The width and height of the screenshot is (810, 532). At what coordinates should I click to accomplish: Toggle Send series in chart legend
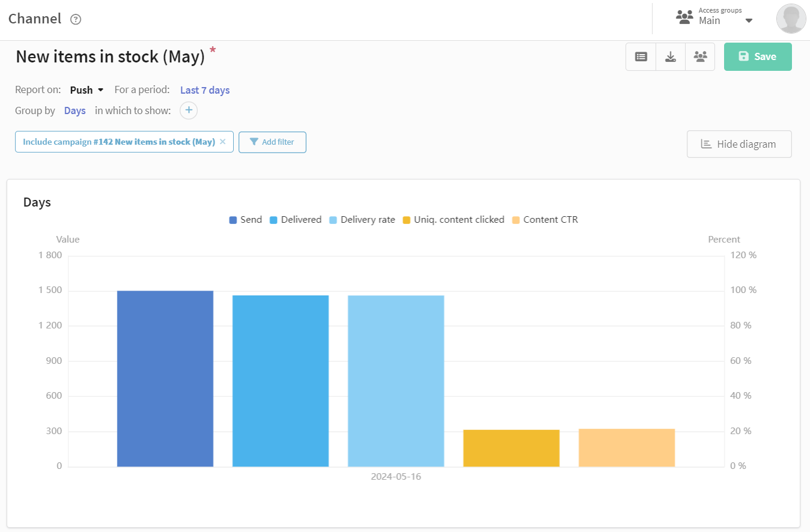(x=246, y=220)
